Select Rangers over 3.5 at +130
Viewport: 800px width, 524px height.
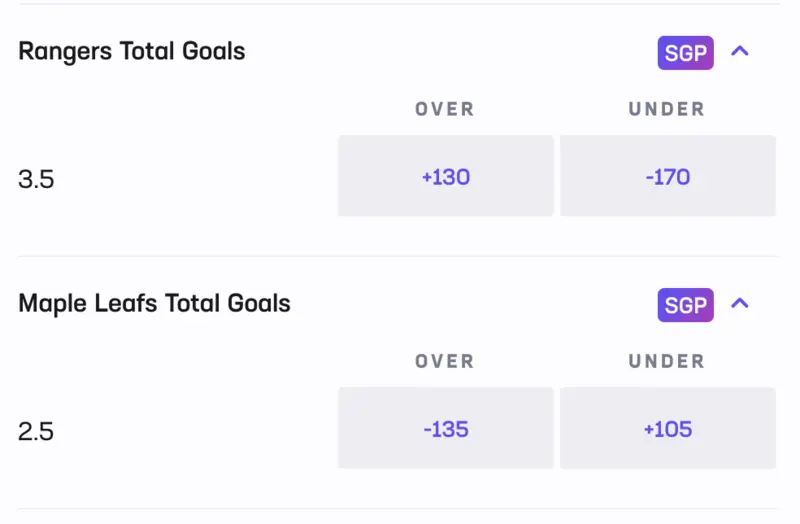click(445, 177)
